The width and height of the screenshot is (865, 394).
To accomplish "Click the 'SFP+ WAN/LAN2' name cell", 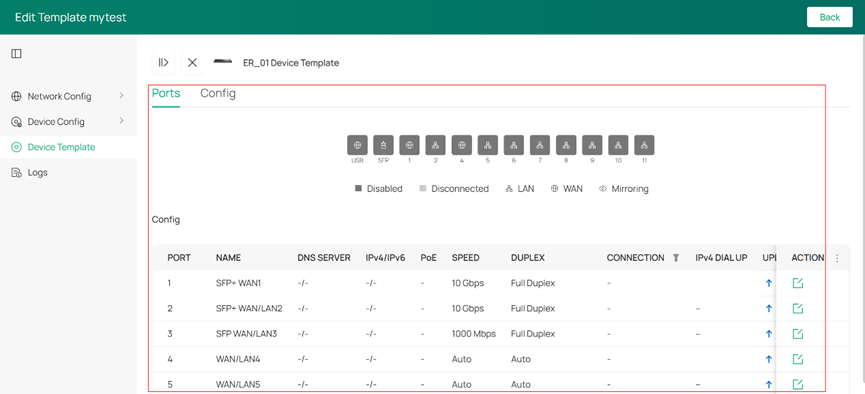I will 249,308.
